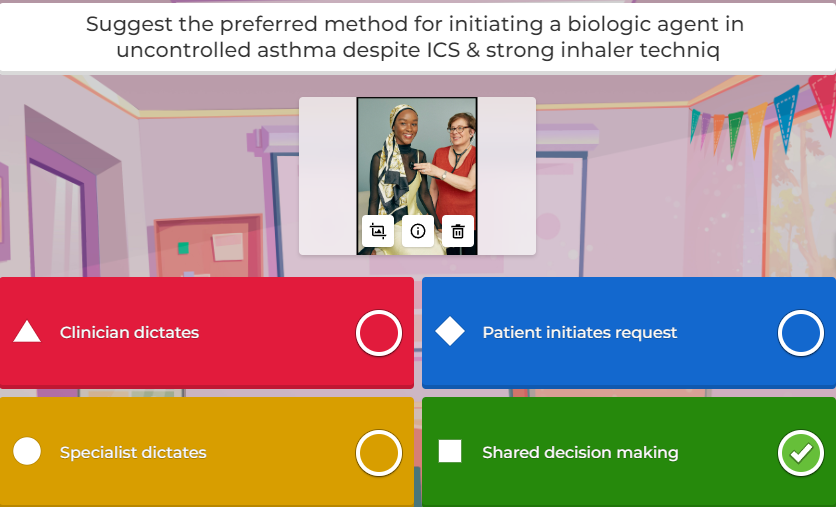
Task: Edit the "Clinician dictates" answer text
Action: click(x=129, y=333)
